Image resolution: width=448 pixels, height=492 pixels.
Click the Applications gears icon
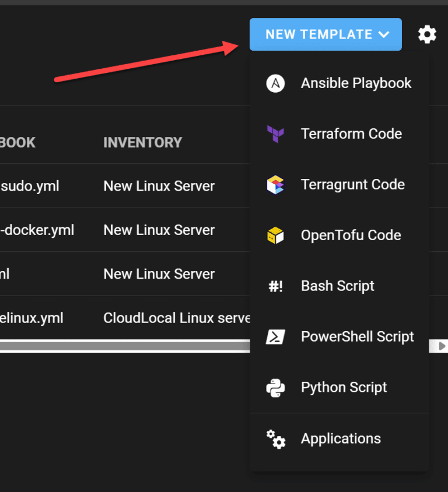pyautogui.click(x=275, y=439)
